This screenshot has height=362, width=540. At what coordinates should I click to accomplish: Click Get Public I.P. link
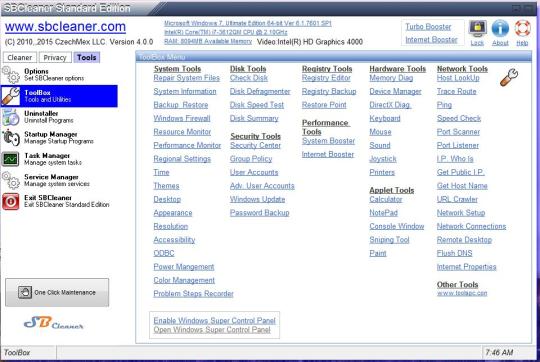tap(461, 172)
